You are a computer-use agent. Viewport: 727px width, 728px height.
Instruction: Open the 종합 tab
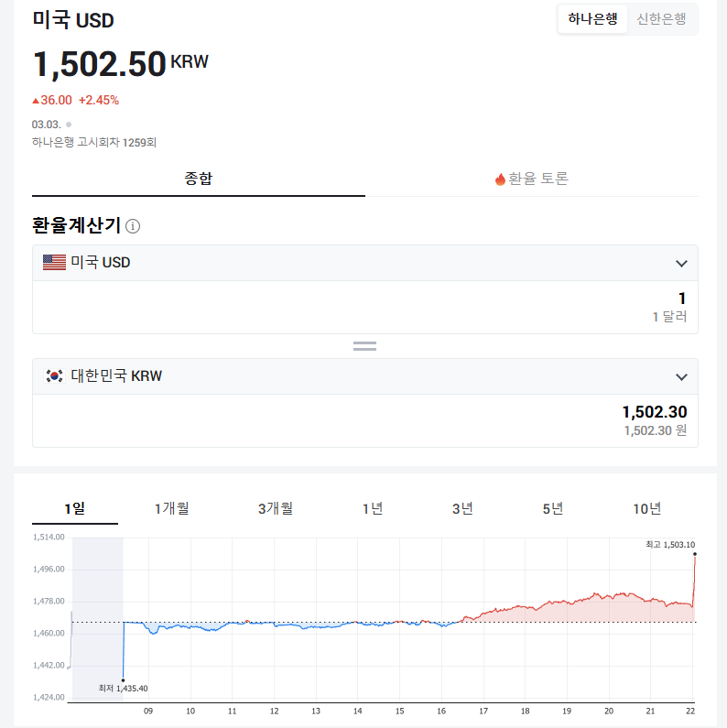[x=198, y=179]
